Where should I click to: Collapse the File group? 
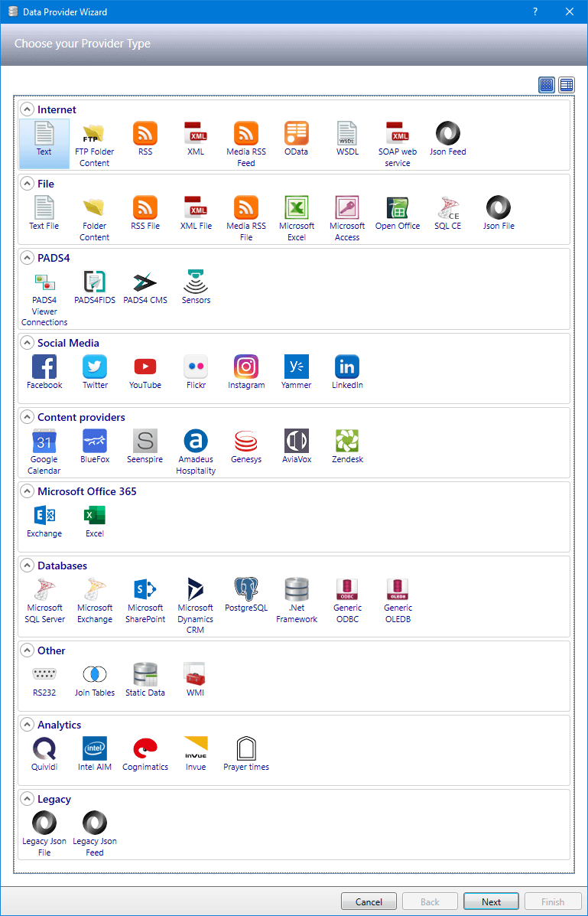pos(27,184)
